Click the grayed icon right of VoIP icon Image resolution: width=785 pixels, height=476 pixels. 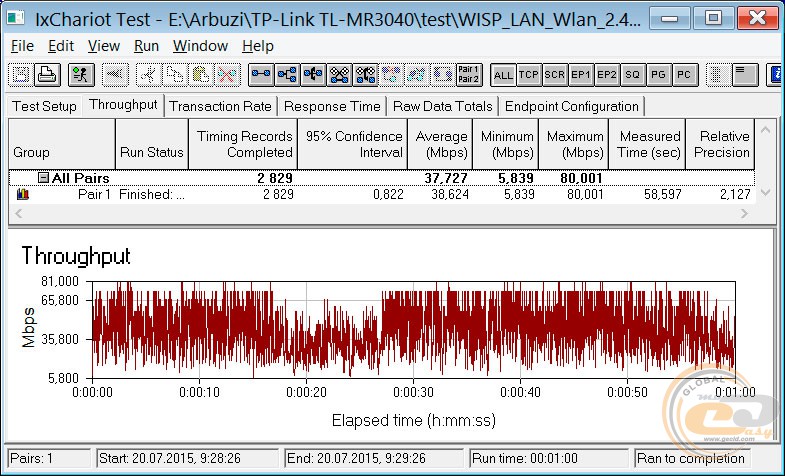[391, 75]
